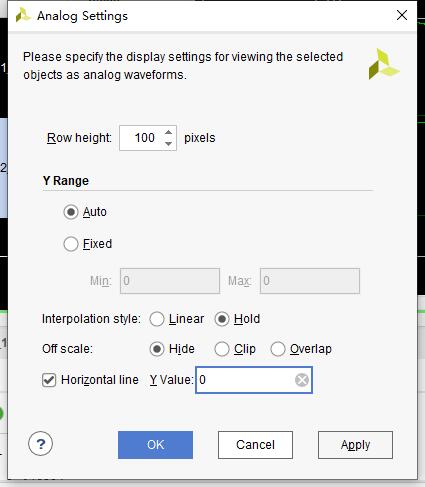Increase Row height with the up arrow

point(169,132)
